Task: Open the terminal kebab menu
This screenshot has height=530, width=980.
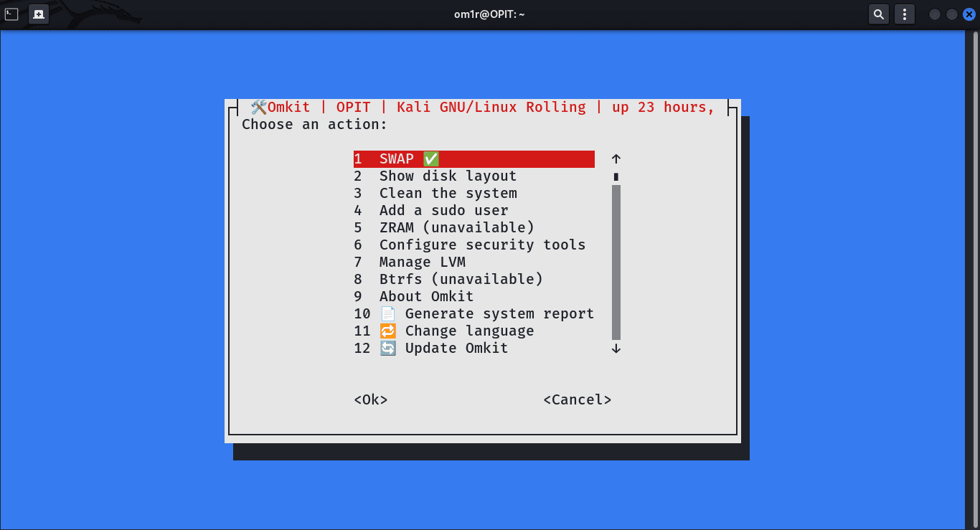Action: (x=905, y=14)
